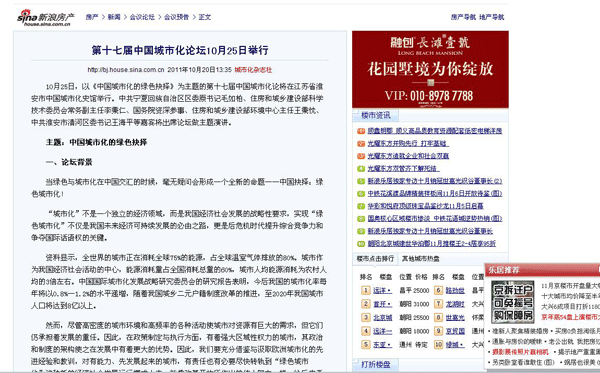Image resolution: width=600 pixels, height=373 pixels.
Task: Click rank 10 badge next to 绿城 listing
Action: click(439, 345)
